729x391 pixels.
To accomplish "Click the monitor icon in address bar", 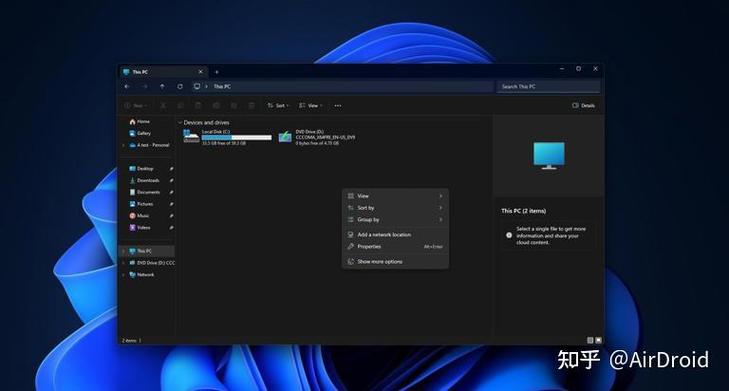I will tap(197, 86).
